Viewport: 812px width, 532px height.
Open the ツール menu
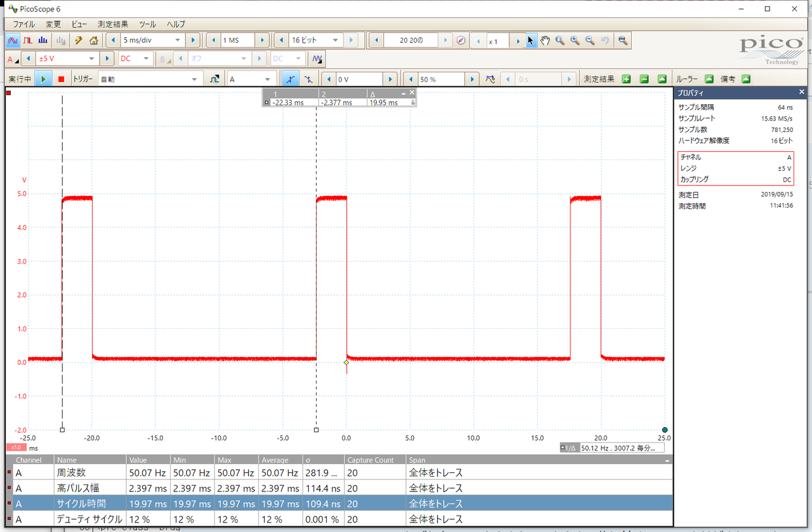(147, 24)
